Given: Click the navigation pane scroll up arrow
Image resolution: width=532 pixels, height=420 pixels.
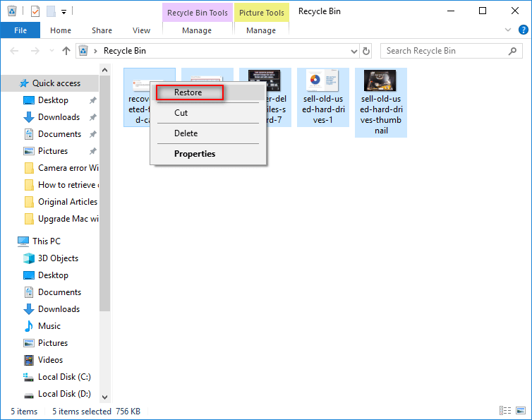Looking at the screenshot, I should click(105, 71).
